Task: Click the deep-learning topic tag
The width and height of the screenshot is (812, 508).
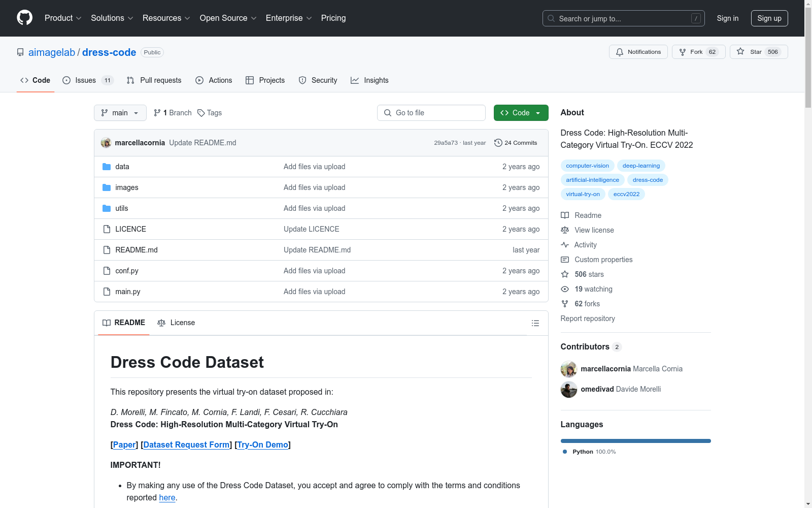Action: [x=641, y=166]
